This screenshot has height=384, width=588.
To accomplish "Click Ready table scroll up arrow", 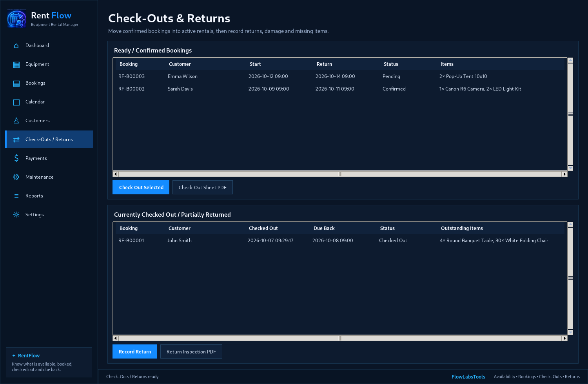I will (x=570, y=60).
